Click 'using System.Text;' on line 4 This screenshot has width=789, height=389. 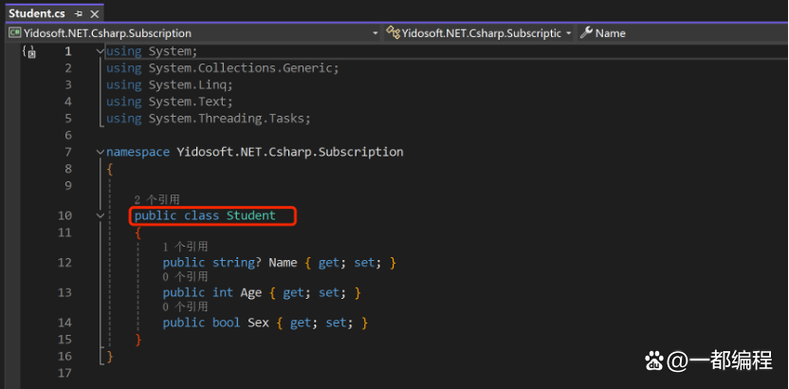pos(170,102)
